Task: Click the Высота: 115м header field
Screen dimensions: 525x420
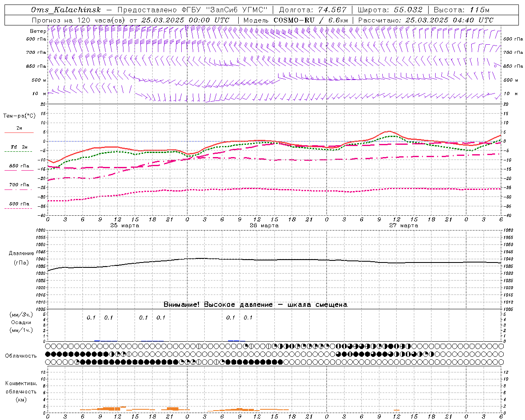Action: pyautogui.click(x=461, y=10)
